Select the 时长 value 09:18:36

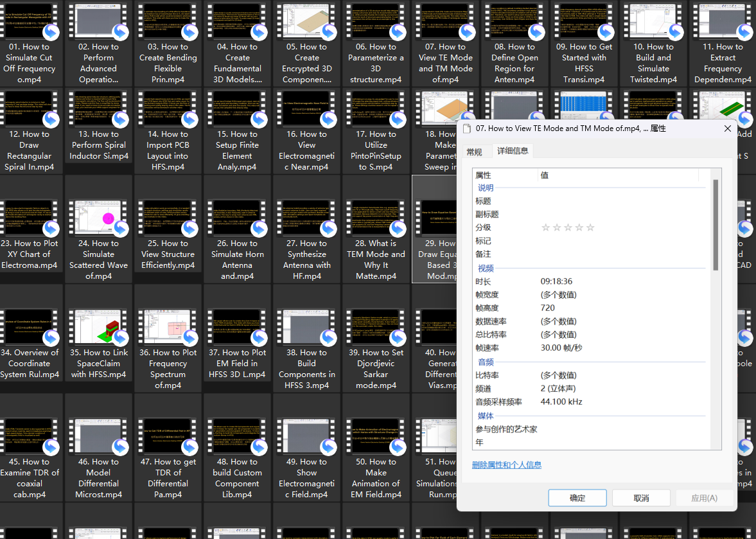[x=556, y=281]
